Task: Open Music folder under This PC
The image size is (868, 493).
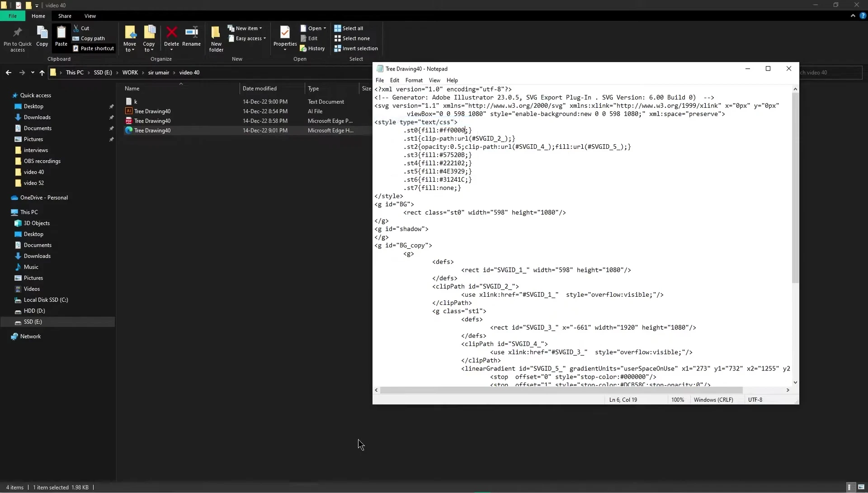Action: 31,267
